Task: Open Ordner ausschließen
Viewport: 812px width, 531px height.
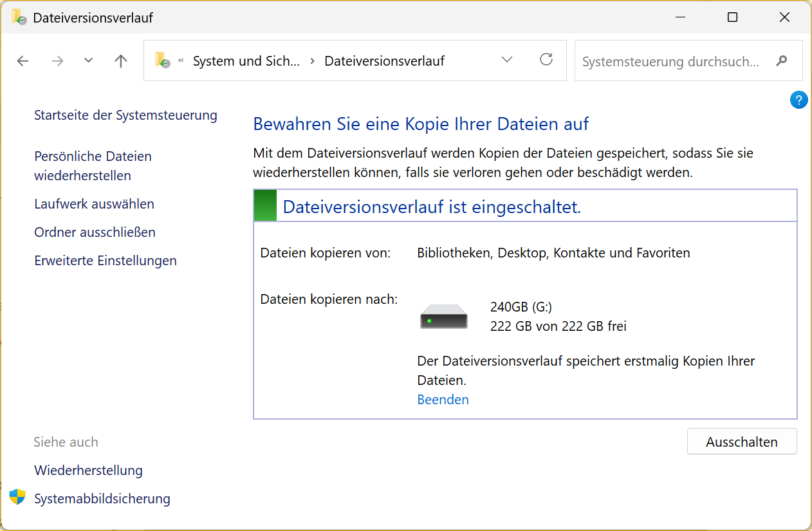Action: (95, 232)
